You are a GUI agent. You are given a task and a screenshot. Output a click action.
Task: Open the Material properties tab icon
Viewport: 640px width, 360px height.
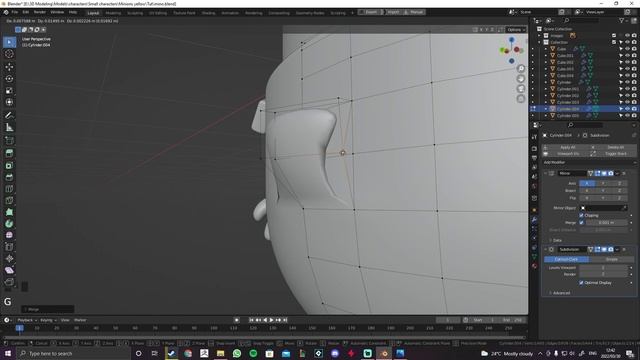click(534, 266)
